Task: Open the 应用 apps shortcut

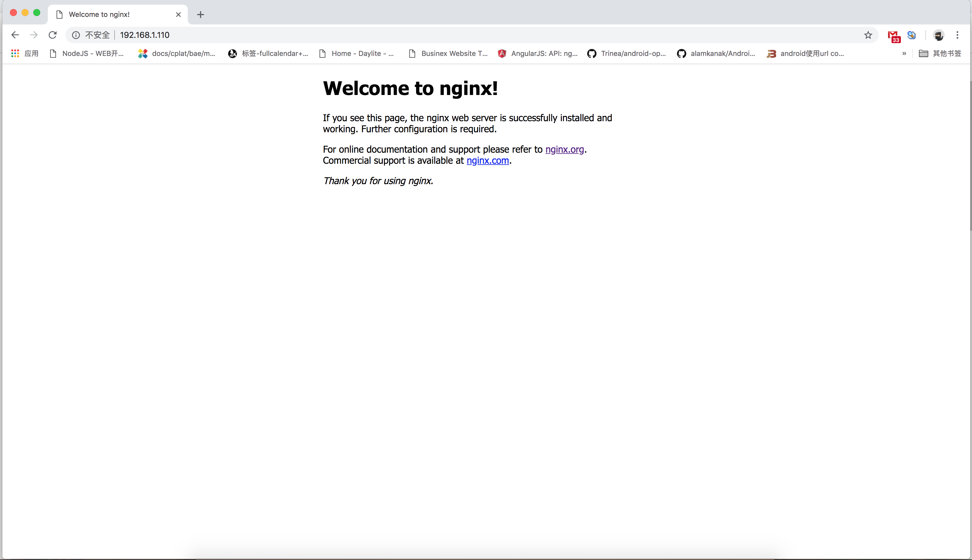Action: click(x=24, y=53)
